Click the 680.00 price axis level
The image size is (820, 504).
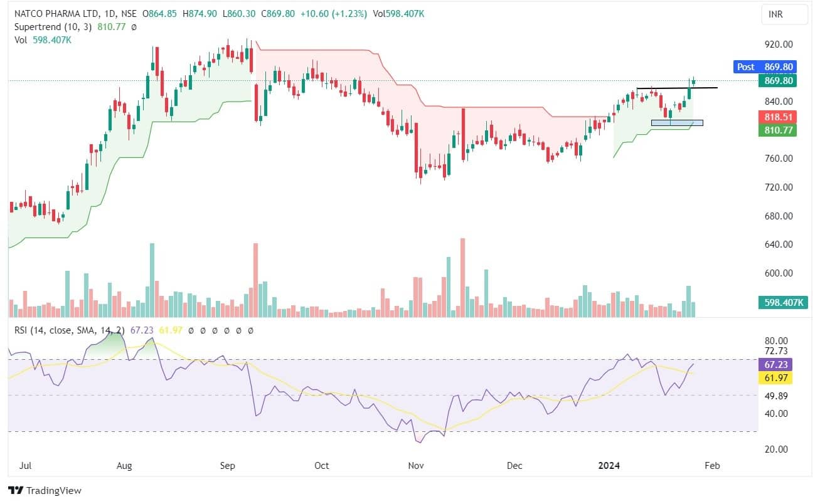click(x=778, y=216)
